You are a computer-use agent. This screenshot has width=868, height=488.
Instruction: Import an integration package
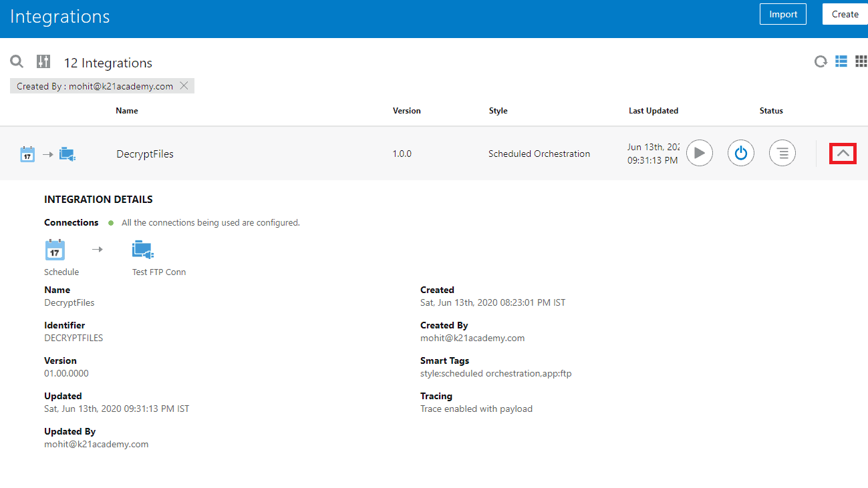tap(782, 13)
